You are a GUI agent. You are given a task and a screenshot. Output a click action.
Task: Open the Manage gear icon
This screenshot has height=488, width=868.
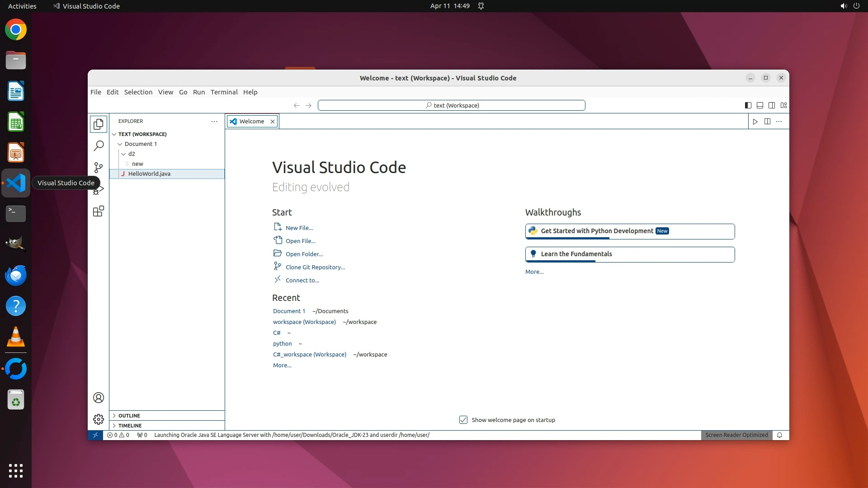99,419
